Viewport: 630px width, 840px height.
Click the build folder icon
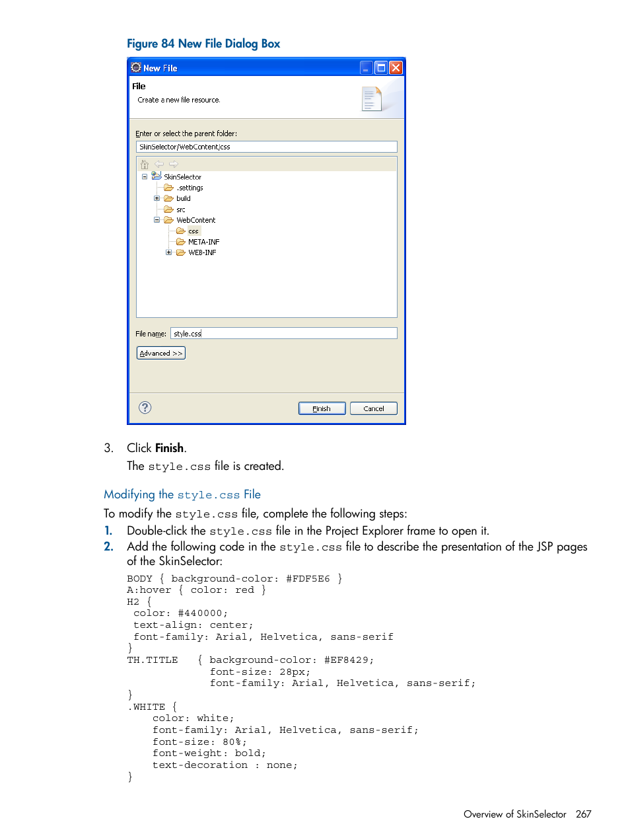(169, 198)
